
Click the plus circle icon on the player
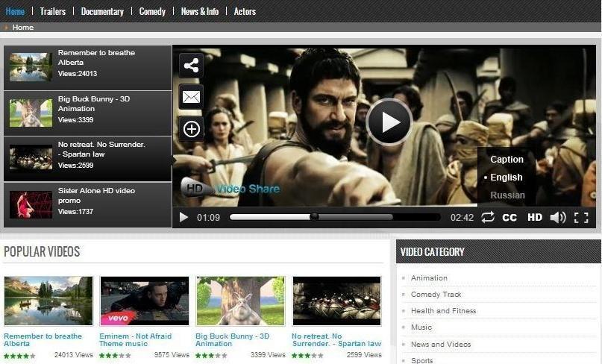(191, 129)
